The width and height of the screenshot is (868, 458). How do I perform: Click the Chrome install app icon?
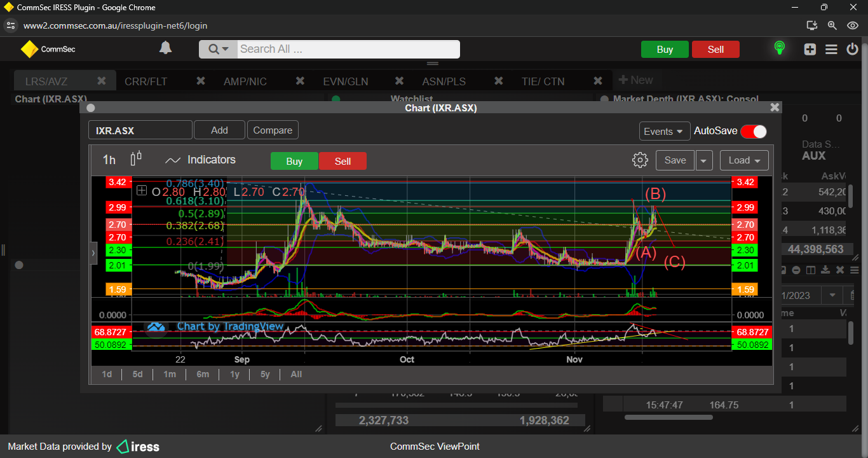point(811,25)
